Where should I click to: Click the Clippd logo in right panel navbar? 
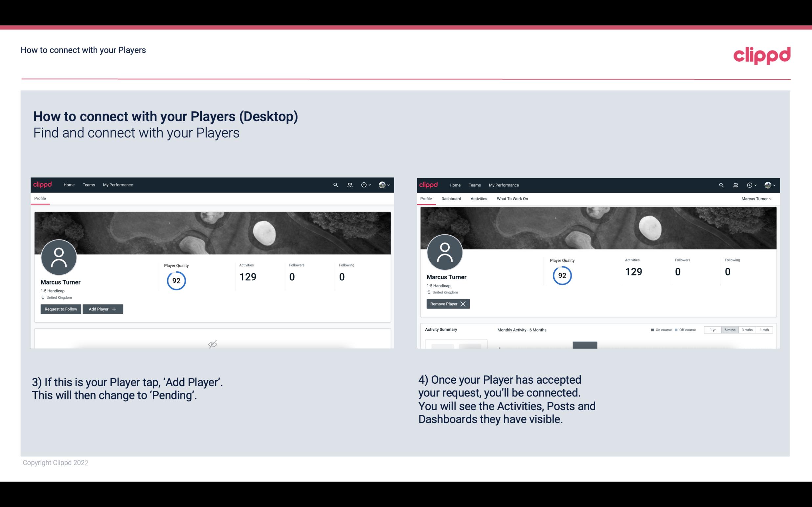428,184
